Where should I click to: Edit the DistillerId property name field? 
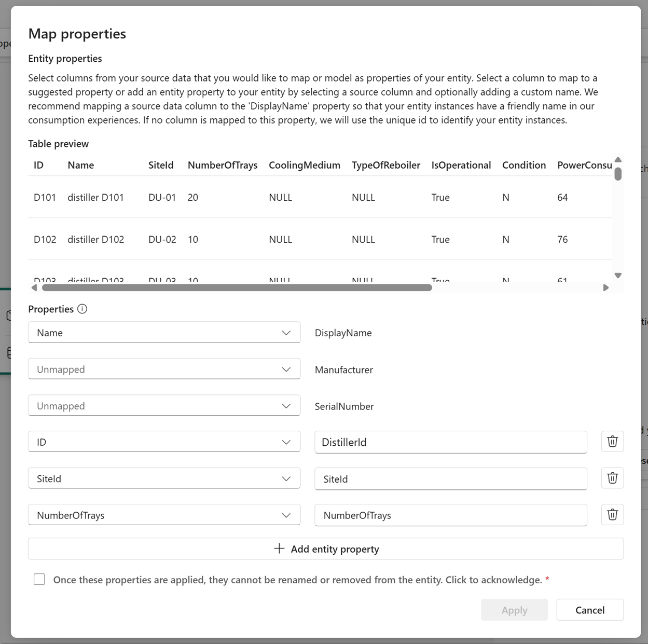click(x=450, y=442)
